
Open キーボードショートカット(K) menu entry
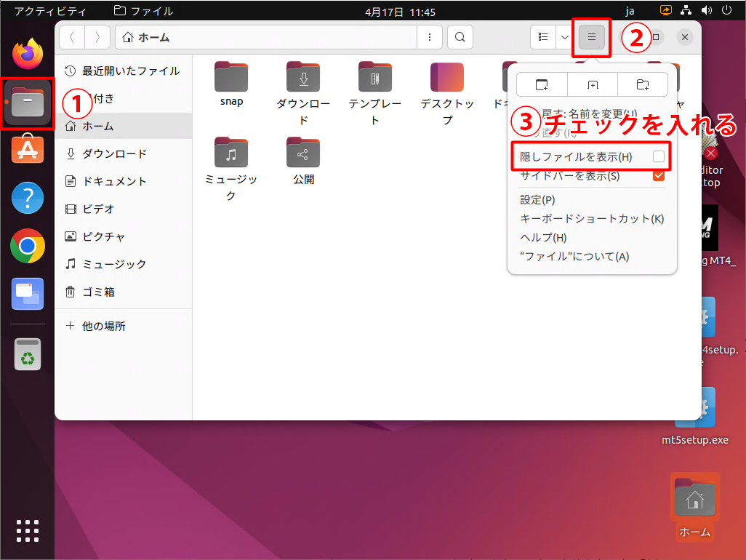[591, 219]
